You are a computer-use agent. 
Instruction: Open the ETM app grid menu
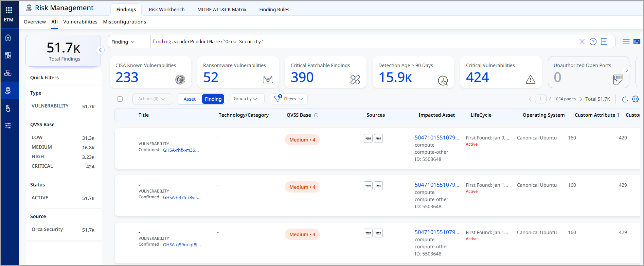[9, 11]
